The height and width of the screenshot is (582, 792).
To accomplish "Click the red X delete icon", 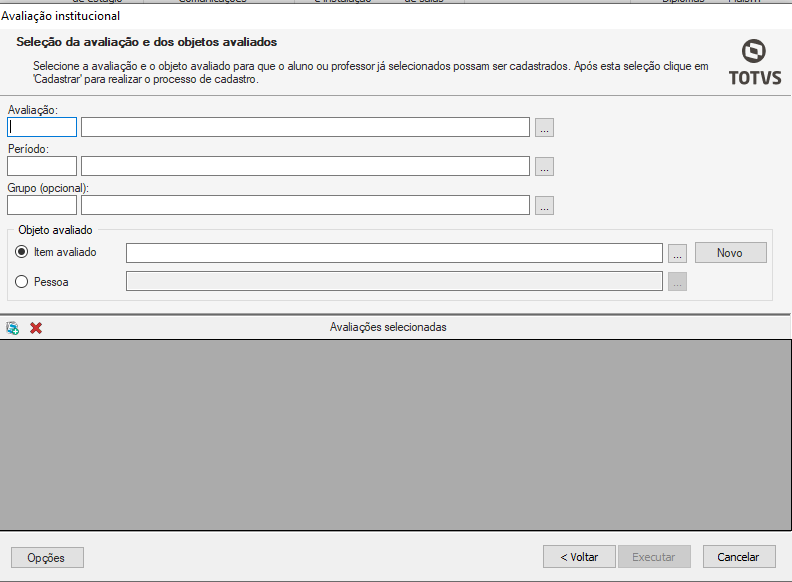I will pyautogui.click(x=36, y=327).
